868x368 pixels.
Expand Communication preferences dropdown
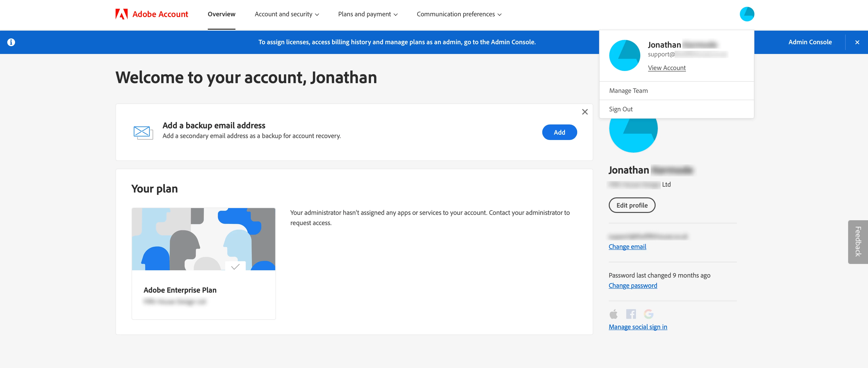(x=459, y=14)
